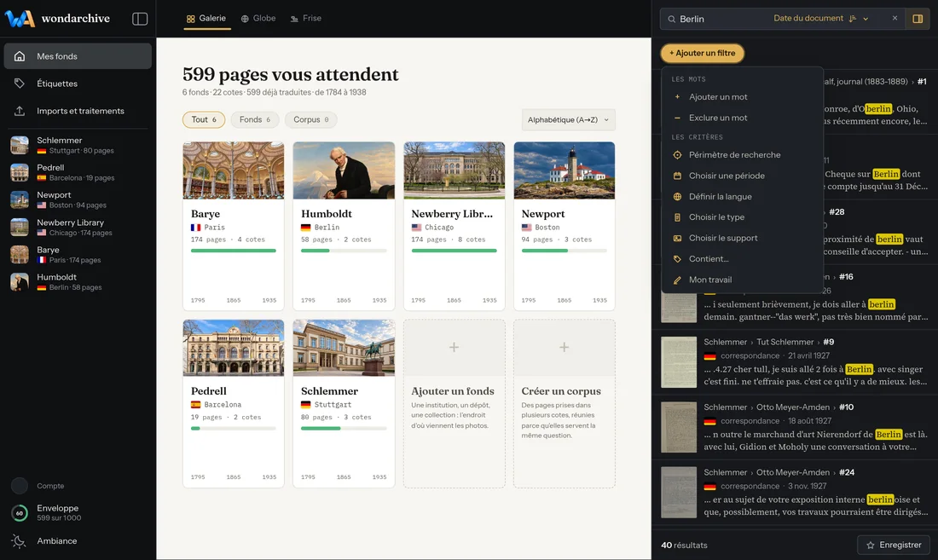Viewport: 938px width, 560px height.
Task: Select the Choisir le support option
Action: (743, 238)
